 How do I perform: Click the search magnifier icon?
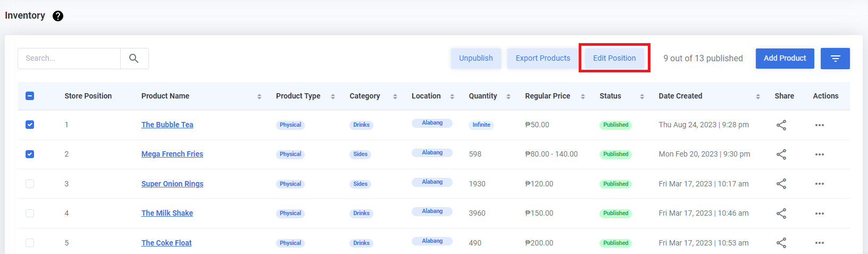coord(134,59)
